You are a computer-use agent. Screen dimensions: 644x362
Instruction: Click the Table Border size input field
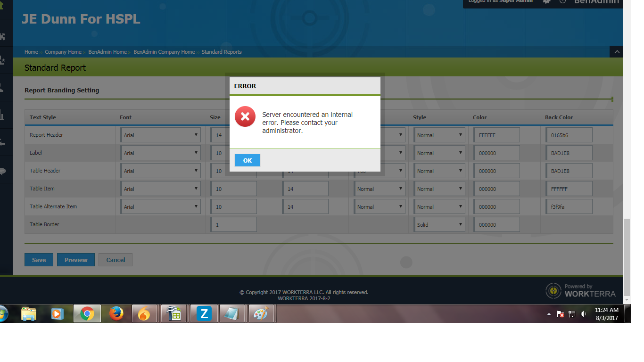click(234, 224)
